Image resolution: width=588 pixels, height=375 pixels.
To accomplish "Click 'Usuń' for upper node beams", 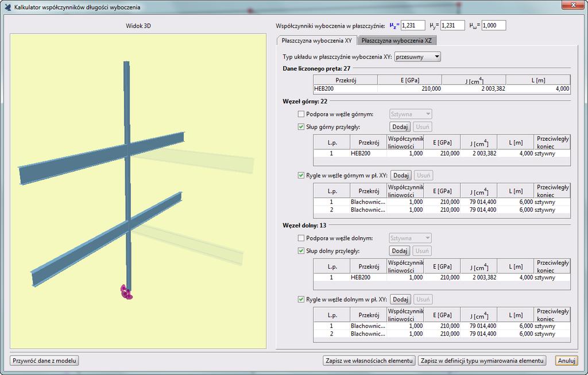I will (423, 175).
